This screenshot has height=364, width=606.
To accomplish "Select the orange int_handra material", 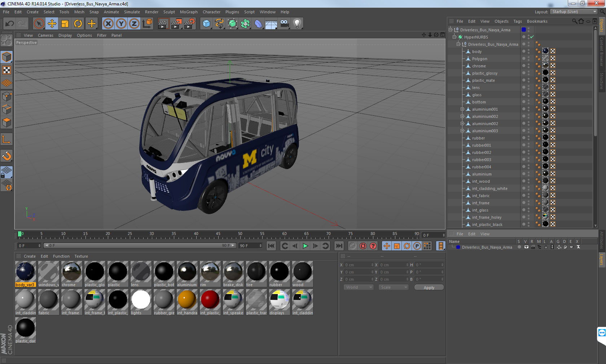I will click(x=187, y=302).
